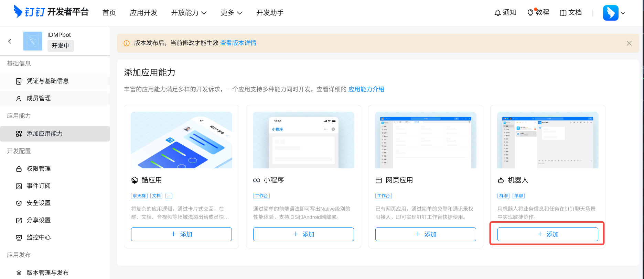Viewport: 644px width, 279px height.
Task: Add the 机器人 capability
Action: tap(548, 234)
